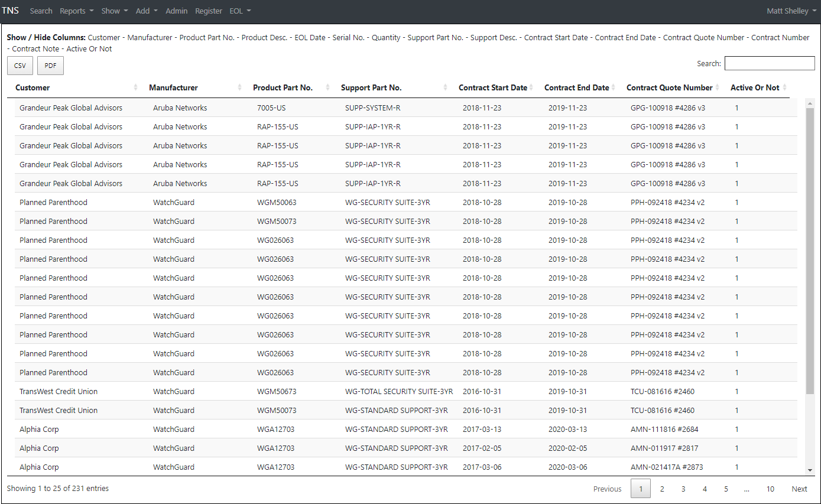821x504 pixels.
Task: Toggle visibility of EOL Date column
Action: pyautogui.click(x=310, y=37)
